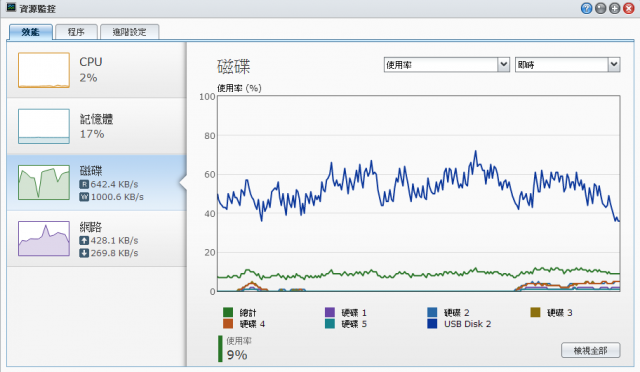Click the USB Disk 2 legend label

(467, 324)
